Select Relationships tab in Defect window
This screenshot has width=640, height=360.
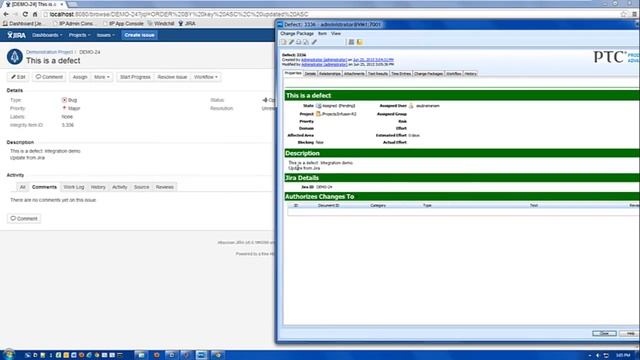[329, 74]
